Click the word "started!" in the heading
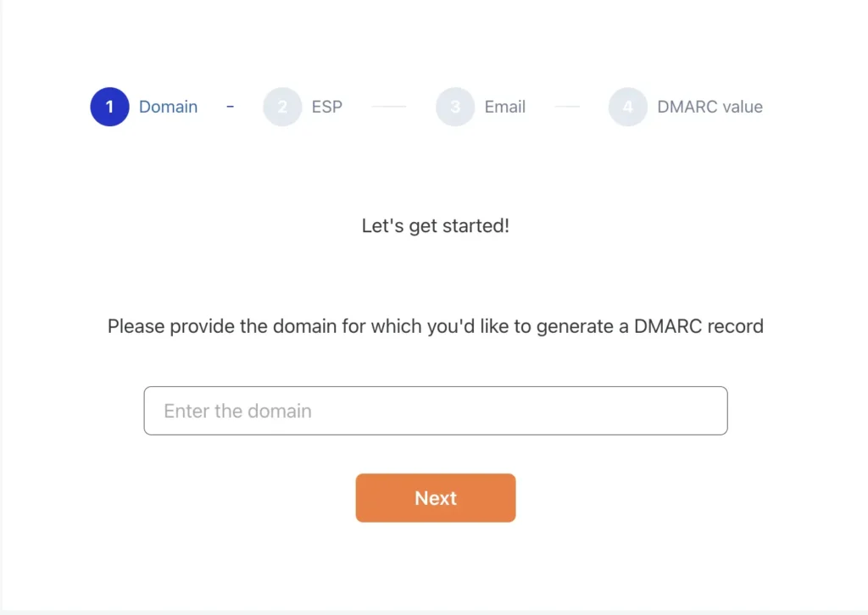 point(478,226)
